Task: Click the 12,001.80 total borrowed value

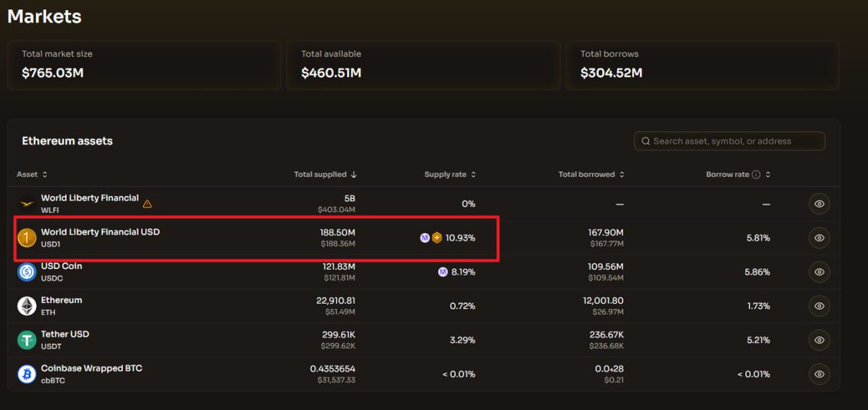Action: click(603, 300)
